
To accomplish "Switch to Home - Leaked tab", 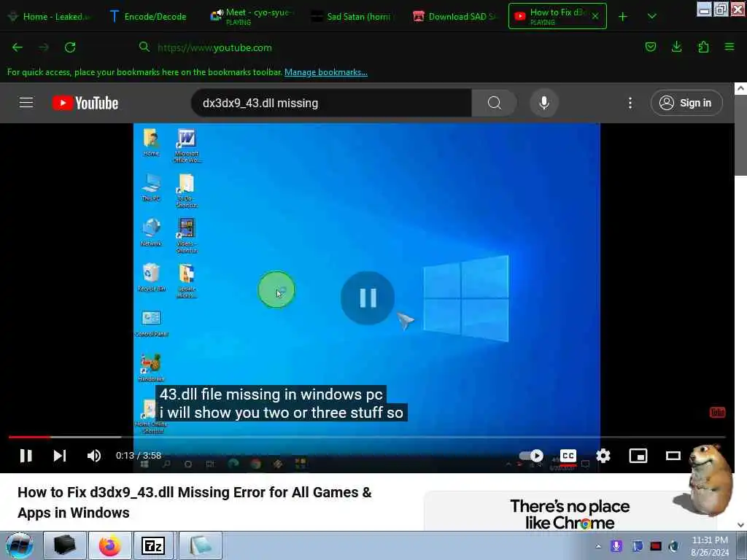I will pyautogui.click(x=50, y=16).
